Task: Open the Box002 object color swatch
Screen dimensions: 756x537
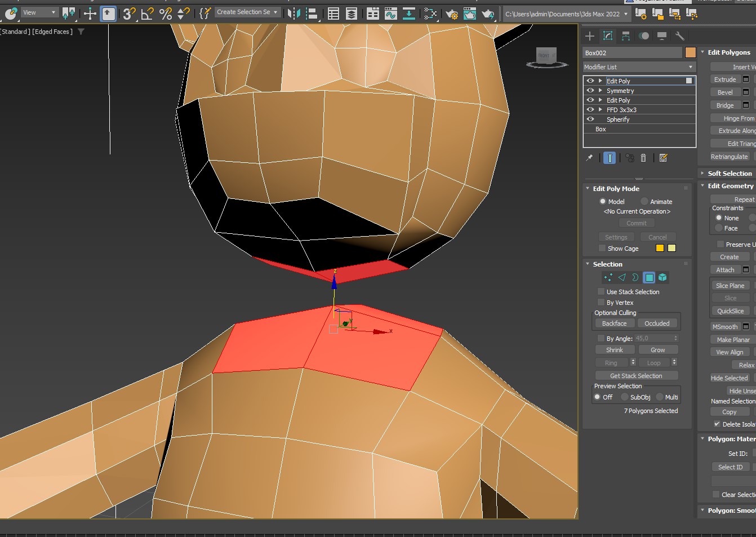Action: tap(691, 53)
